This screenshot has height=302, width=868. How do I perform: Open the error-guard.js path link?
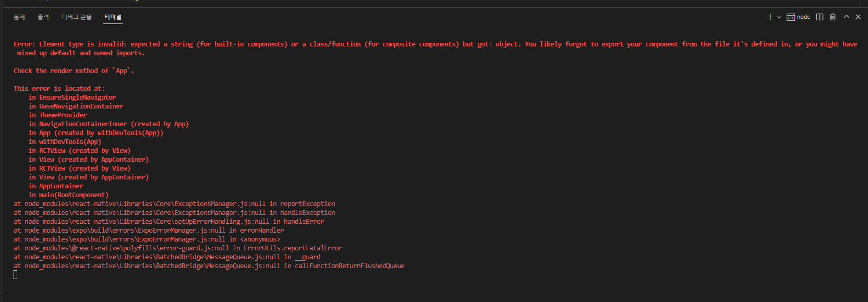tap(127, 248)
